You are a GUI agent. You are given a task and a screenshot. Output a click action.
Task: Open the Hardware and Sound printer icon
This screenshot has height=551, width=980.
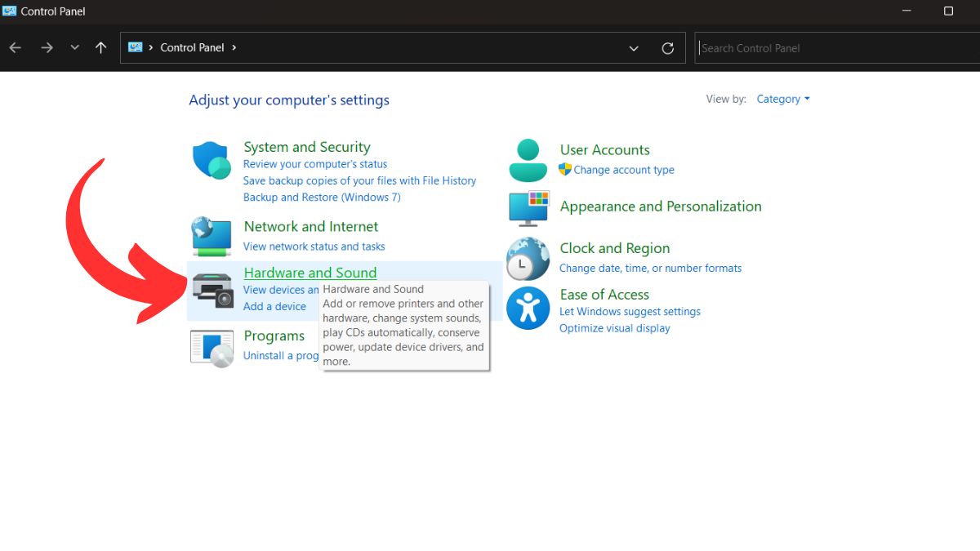(x=213, y=291)
